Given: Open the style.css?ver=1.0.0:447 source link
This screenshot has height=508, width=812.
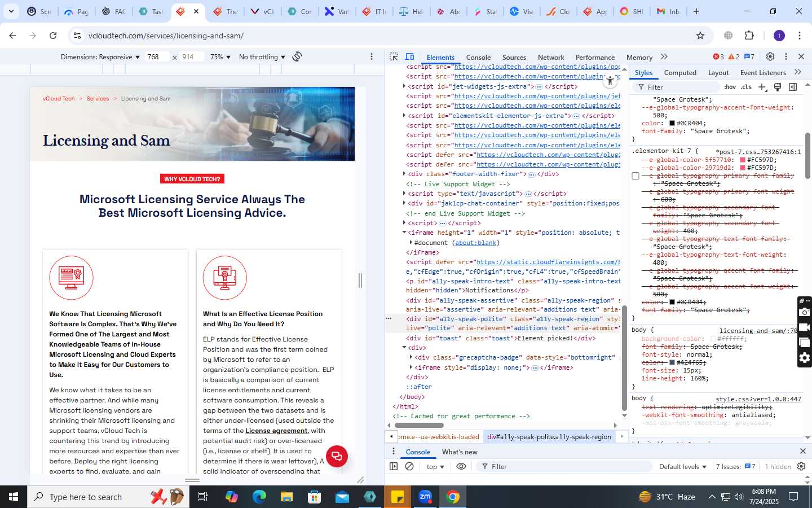Looking at the screenshot, I should coord(758,399).
